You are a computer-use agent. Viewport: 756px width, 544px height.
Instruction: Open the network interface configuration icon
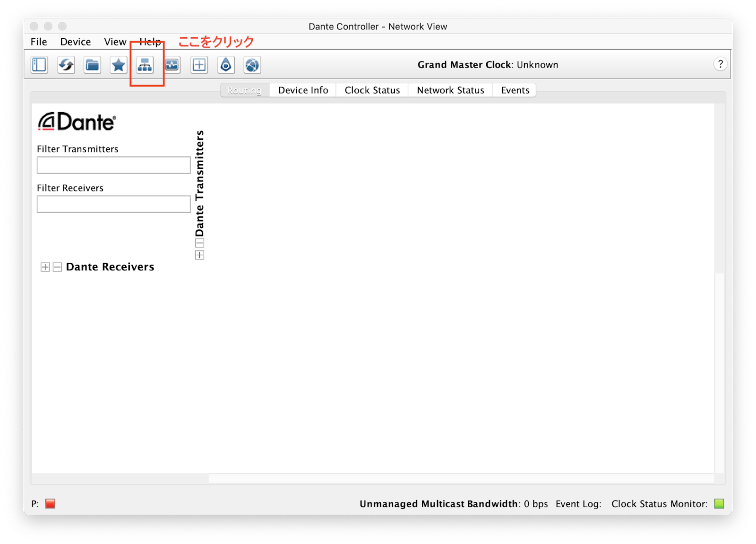[145, 65]
